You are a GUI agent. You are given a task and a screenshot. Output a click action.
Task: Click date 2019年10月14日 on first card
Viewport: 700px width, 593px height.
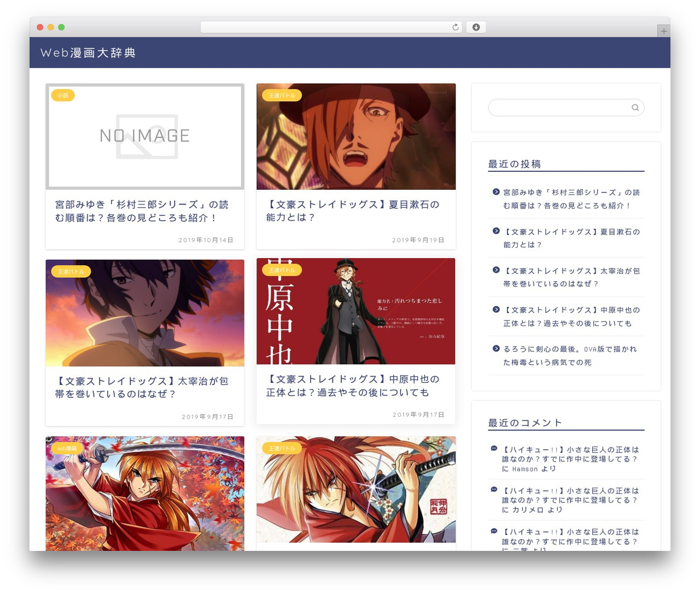206,240
